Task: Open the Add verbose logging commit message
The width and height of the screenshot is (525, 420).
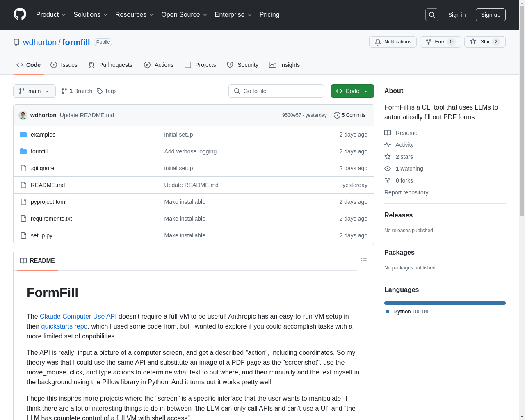Action: pos(190,151)
